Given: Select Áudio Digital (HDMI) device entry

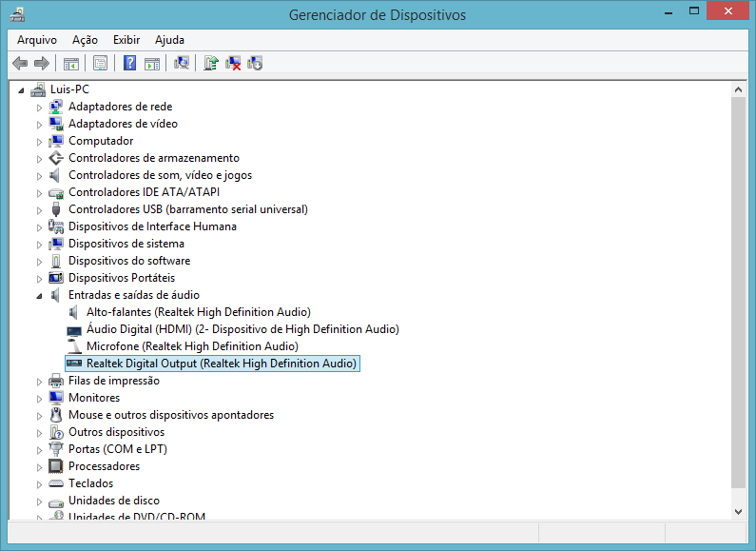Looking at the screenshot, I should (242, 329).
